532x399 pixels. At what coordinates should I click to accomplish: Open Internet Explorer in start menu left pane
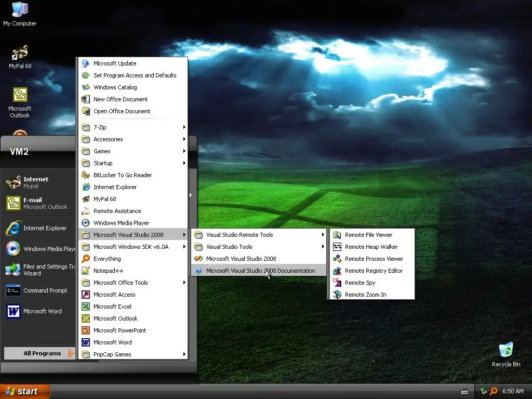(39, 228)
